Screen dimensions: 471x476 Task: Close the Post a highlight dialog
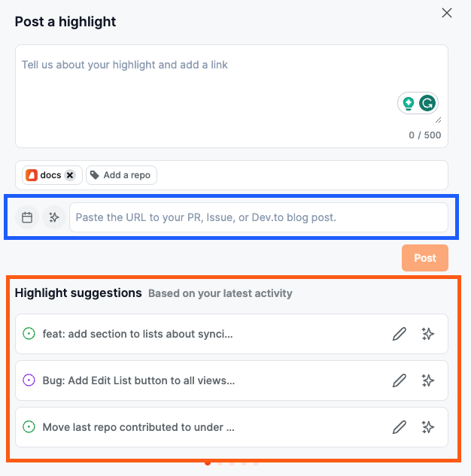(x=447, y=13)
